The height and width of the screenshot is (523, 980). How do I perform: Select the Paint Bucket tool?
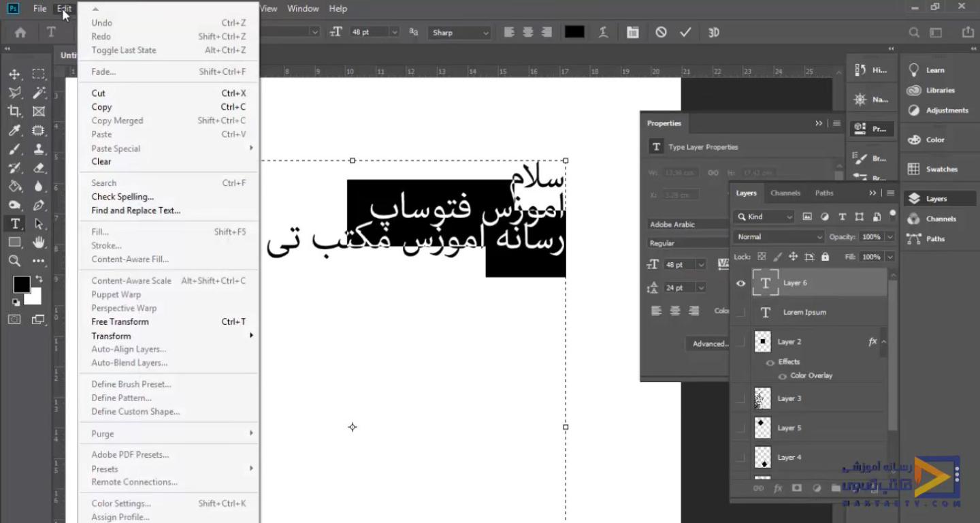(14, 186)
